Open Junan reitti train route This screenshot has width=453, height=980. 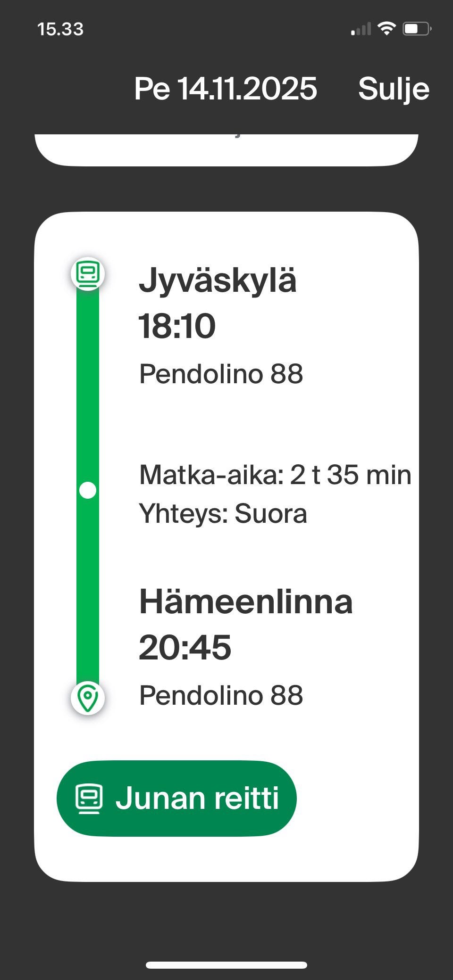[176, 798]
